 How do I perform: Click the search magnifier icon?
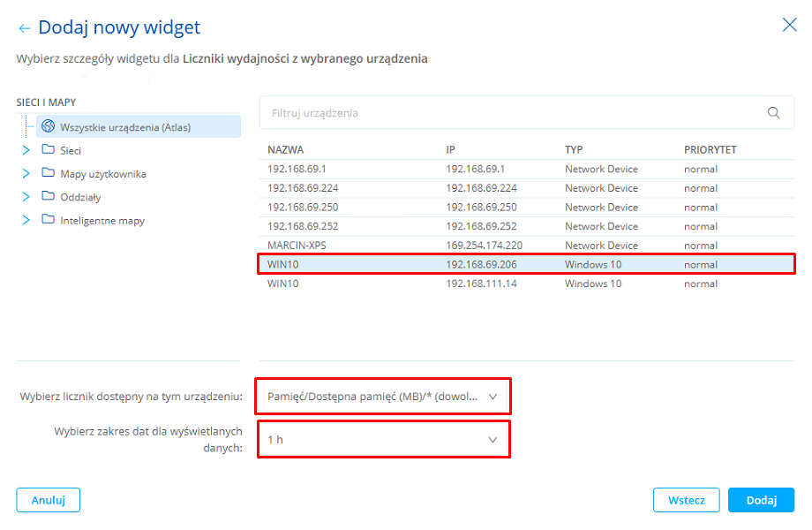[x=774, y=113]
